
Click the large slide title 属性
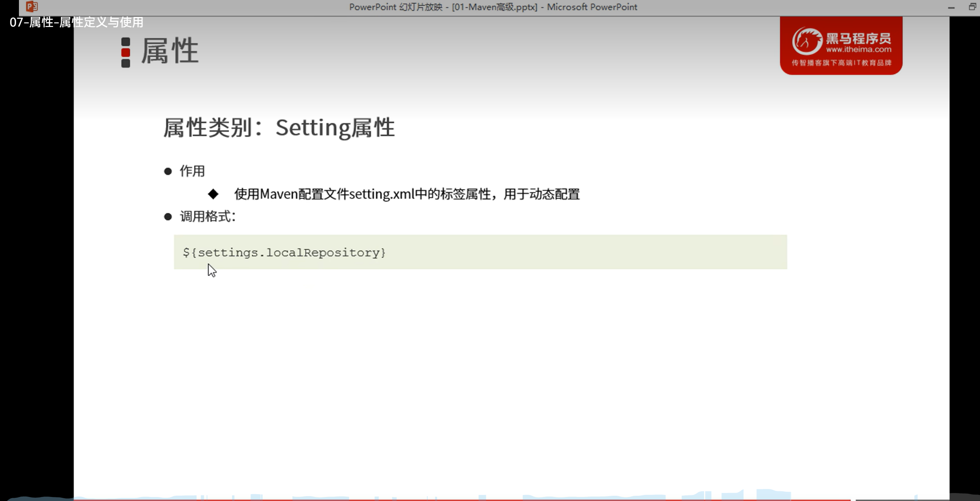point(170,51)
